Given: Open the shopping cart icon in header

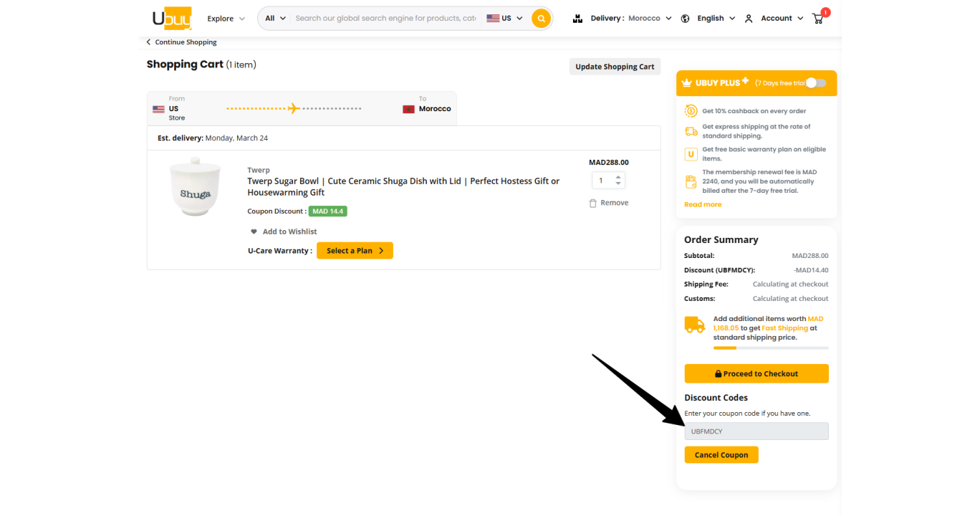Looking at the screenshot, I should coord(818,19).
